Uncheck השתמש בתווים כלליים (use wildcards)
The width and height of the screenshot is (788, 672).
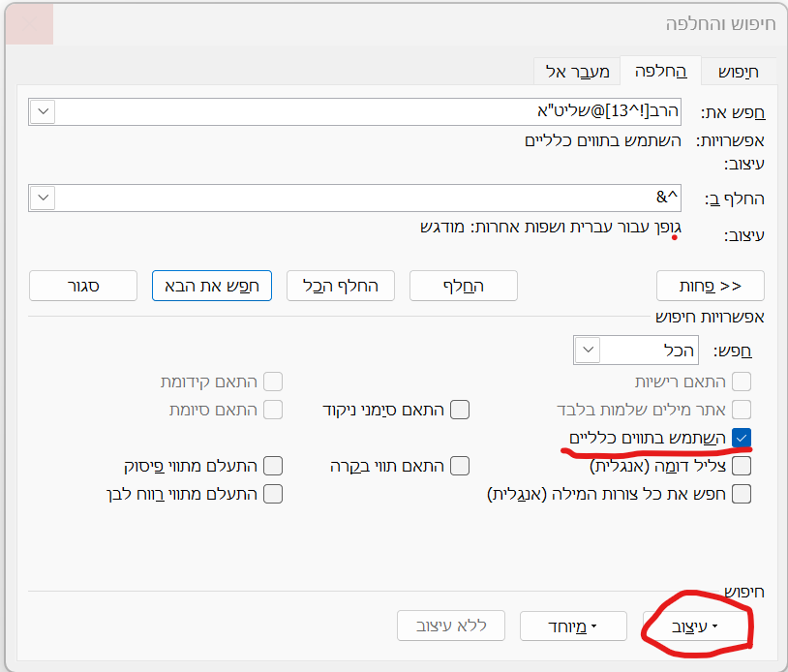pyautogui.click(x=742, y=439)
